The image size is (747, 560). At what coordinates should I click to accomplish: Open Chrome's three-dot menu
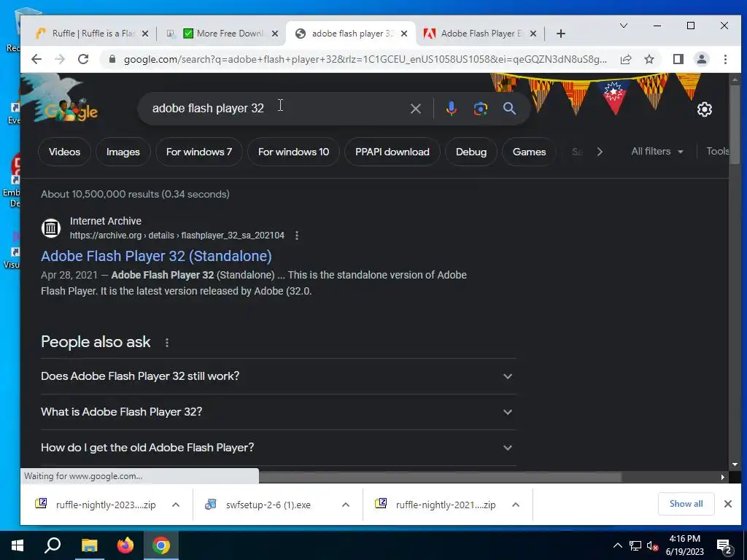725,59
